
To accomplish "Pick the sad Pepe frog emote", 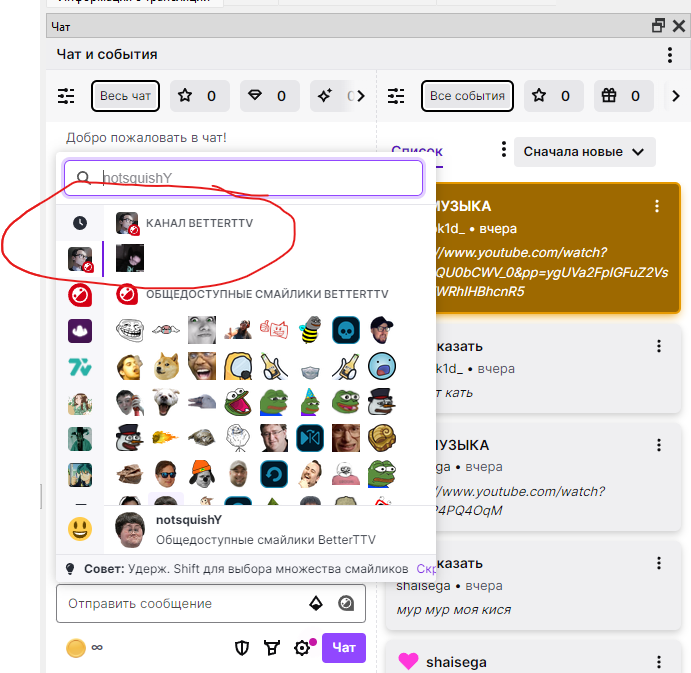I will click(x=274, y=402).
